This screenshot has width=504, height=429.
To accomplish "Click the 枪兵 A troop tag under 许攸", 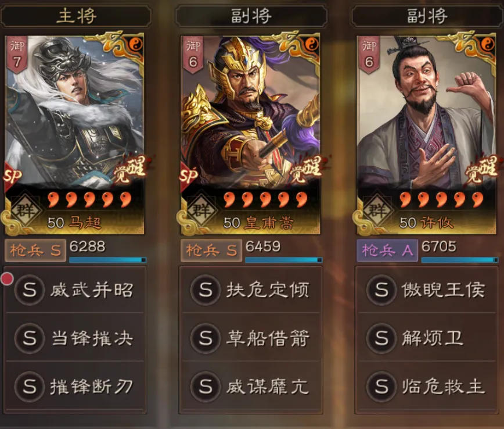I will click(x=387, y=251).
